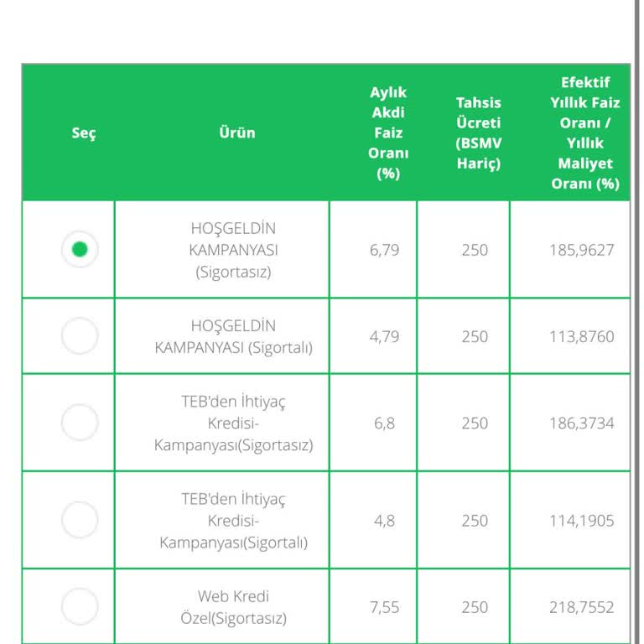Click HOŞGELDİN KAMPANYASI (Sigortalı) product name
The height and width of the screenshot is (644, 644).
coord(233,336)
